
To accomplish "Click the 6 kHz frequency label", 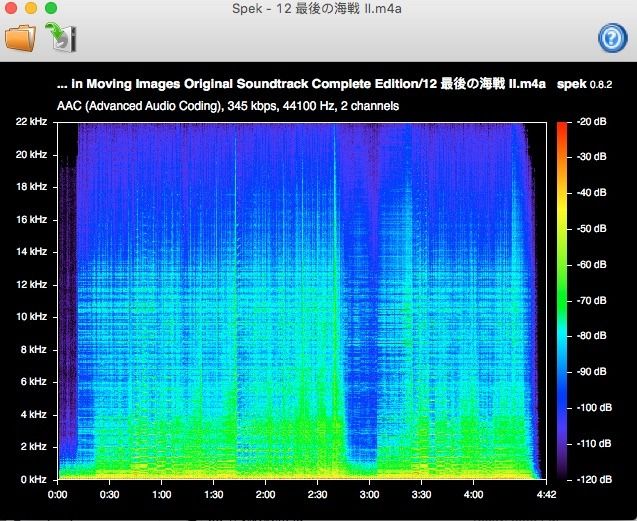I will pyautogui.click(x=34, y=382).
